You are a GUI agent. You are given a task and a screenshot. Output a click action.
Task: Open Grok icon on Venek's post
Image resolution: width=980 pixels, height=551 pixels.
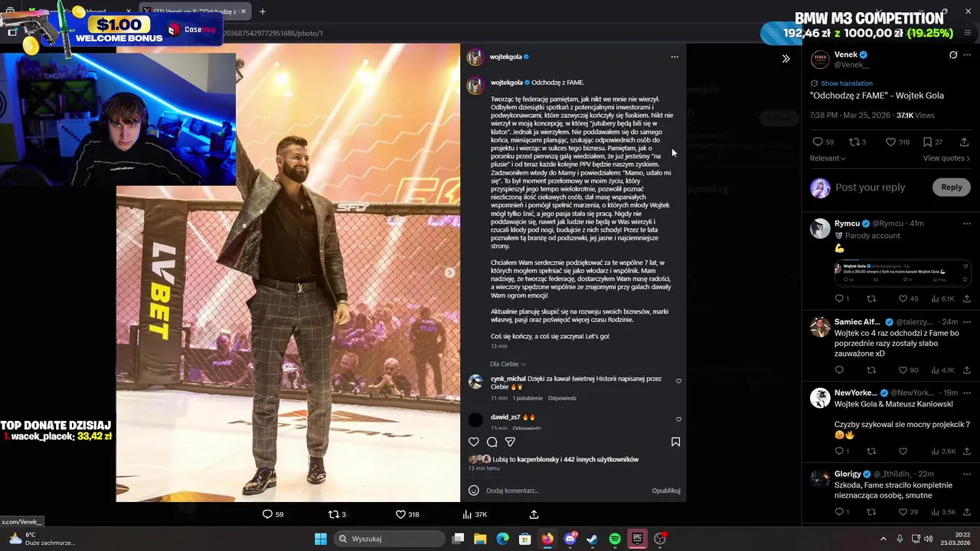953,55
